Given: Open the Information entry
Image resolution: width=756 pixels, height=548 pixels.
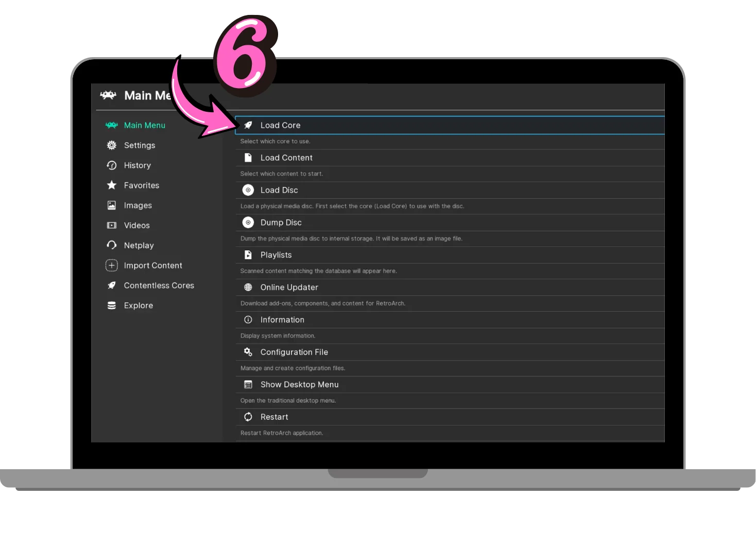Looking at the screenshot, I should pyautogui.click(x=450, y=320).
